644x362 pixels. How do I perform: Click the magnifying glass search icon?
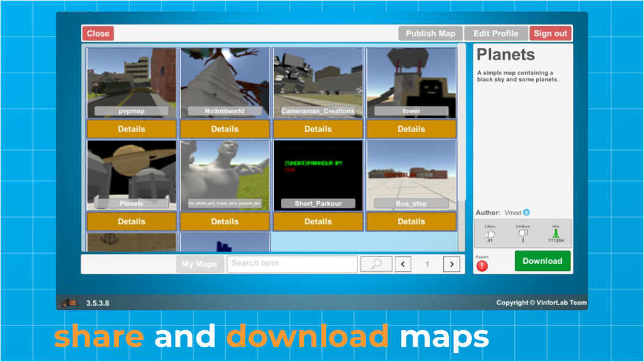376,264
